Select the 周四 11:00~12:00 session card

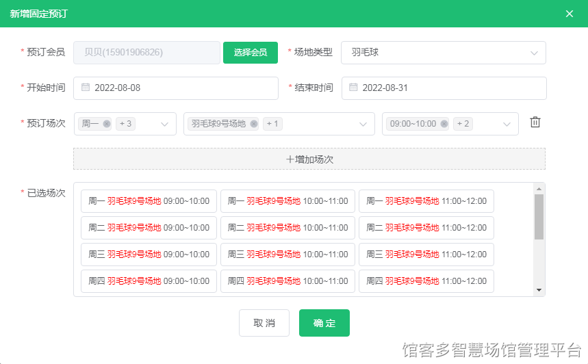point(426,281)
